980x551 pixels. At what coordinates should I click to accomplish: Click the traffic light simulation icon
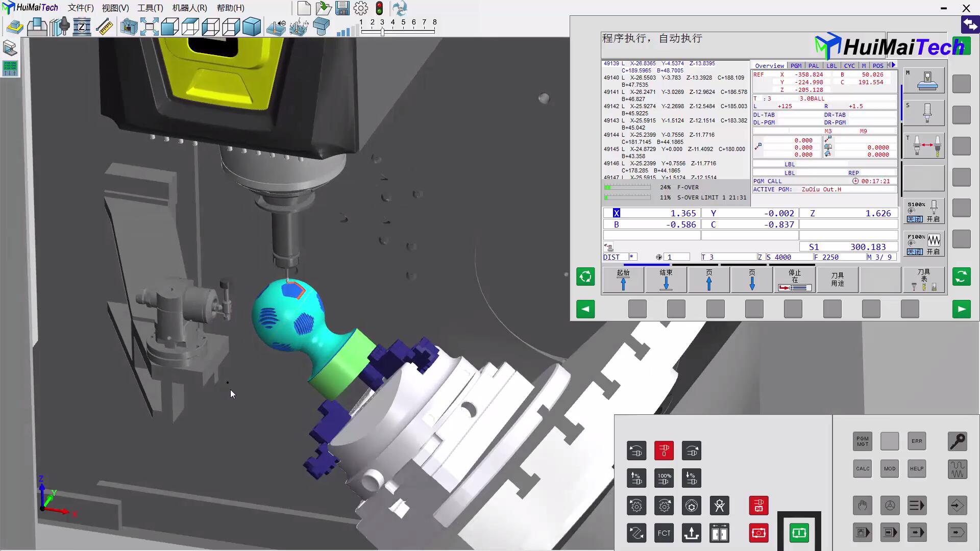point(379,8)
